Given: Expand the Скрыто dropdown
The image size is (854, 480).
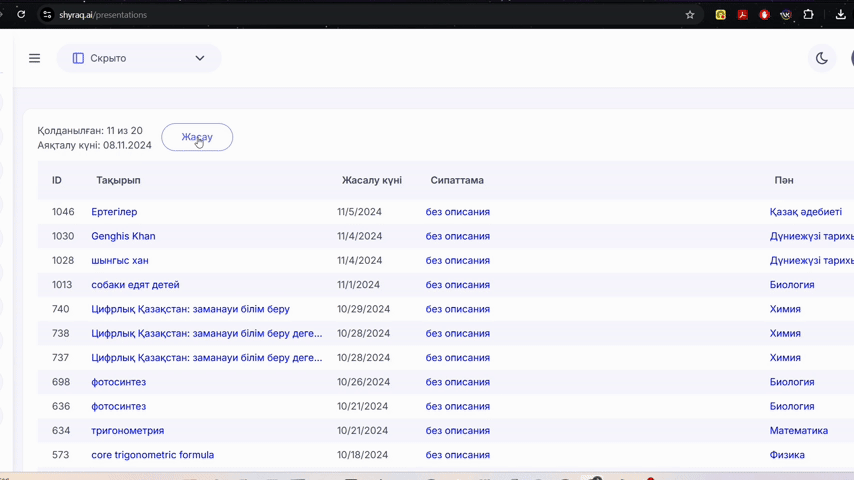Looking at the screenshot, I should 139,58.
